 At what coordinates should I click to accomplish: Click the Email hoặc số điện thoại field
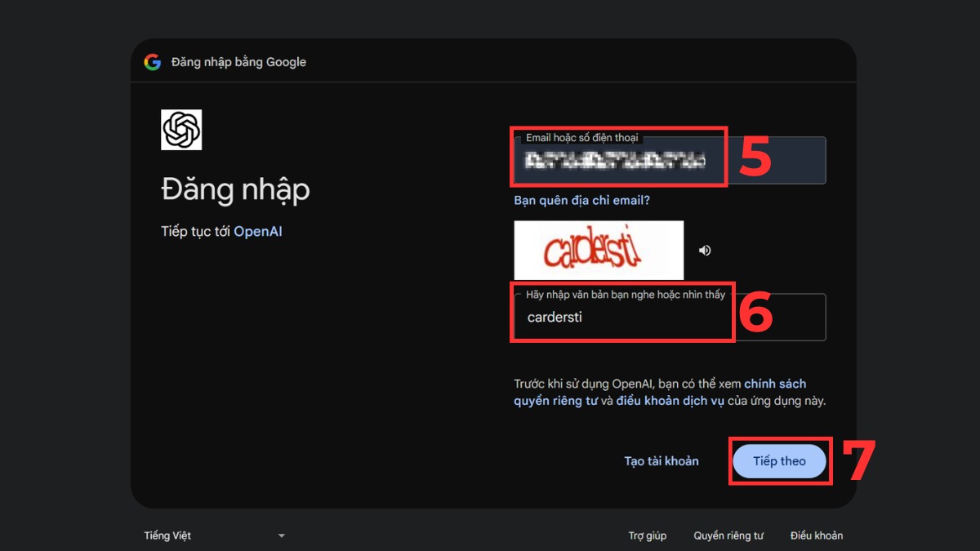[670, 161]
